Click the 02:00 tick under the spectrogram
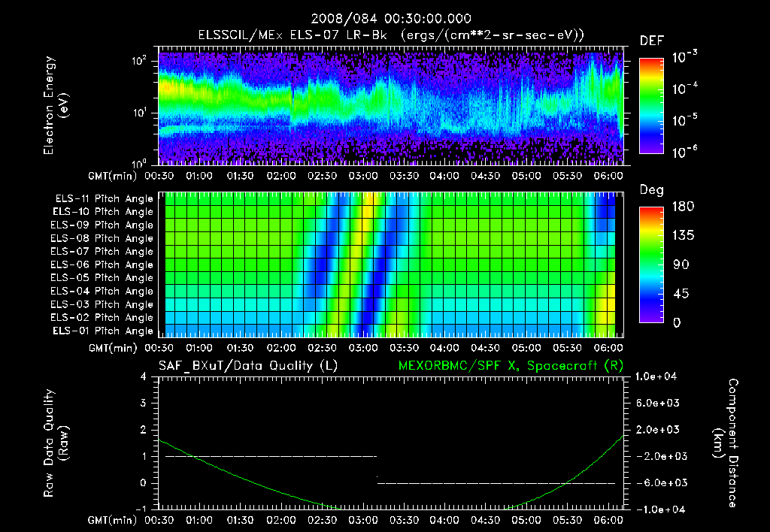This screenshot has height=532, width=770. coord(281,176)
